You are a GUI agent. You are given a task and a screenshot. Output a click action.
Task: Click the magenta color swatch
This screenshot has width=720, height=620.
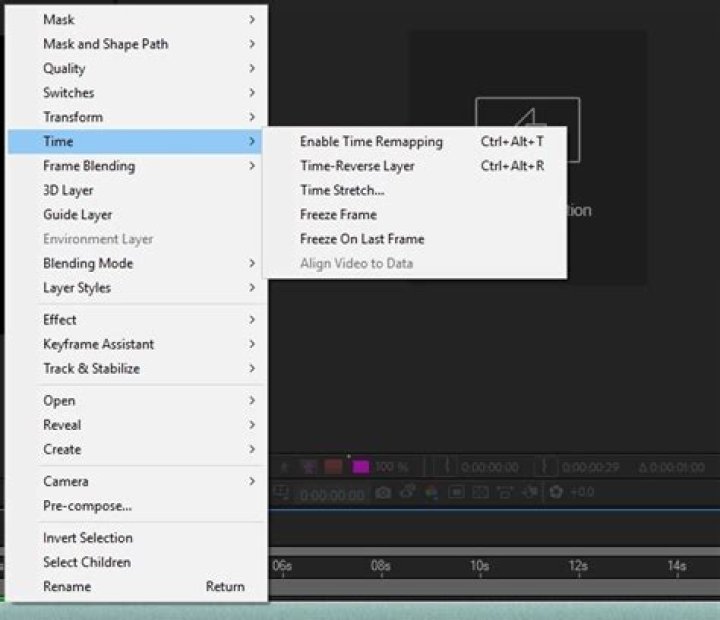(360, 467)
